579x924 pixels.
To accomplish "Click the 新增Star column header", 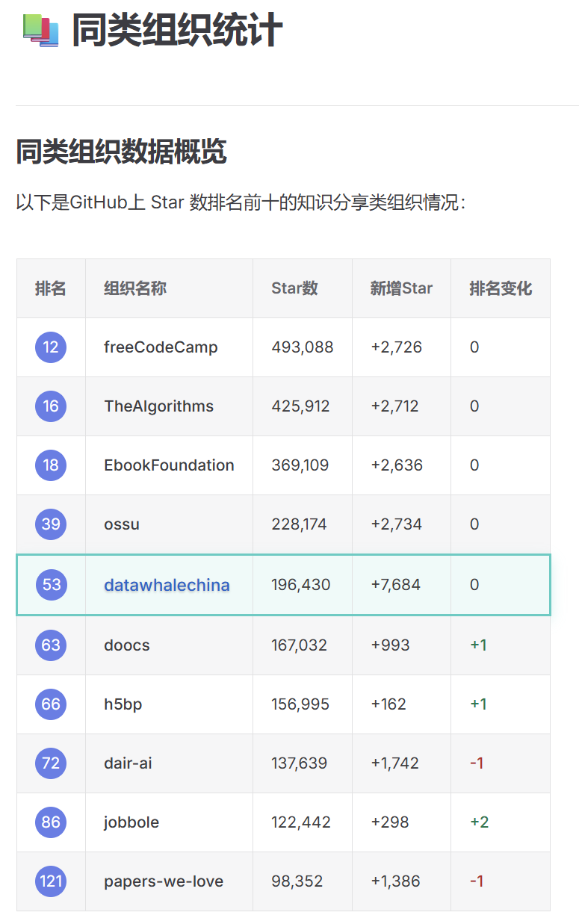I will (401, 288).
